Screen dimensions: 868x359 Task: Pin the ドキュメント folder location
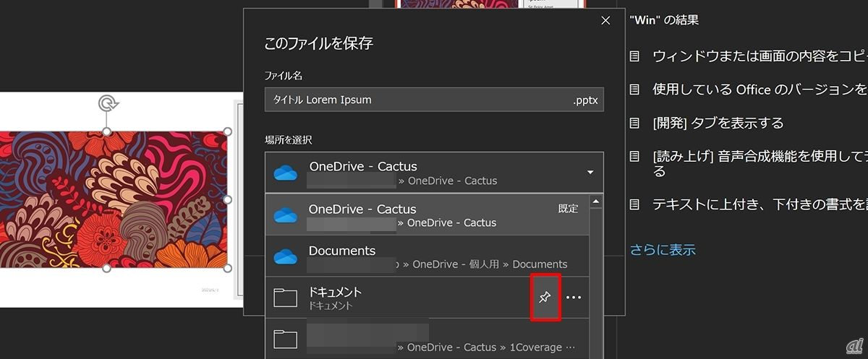pos(545,298)
